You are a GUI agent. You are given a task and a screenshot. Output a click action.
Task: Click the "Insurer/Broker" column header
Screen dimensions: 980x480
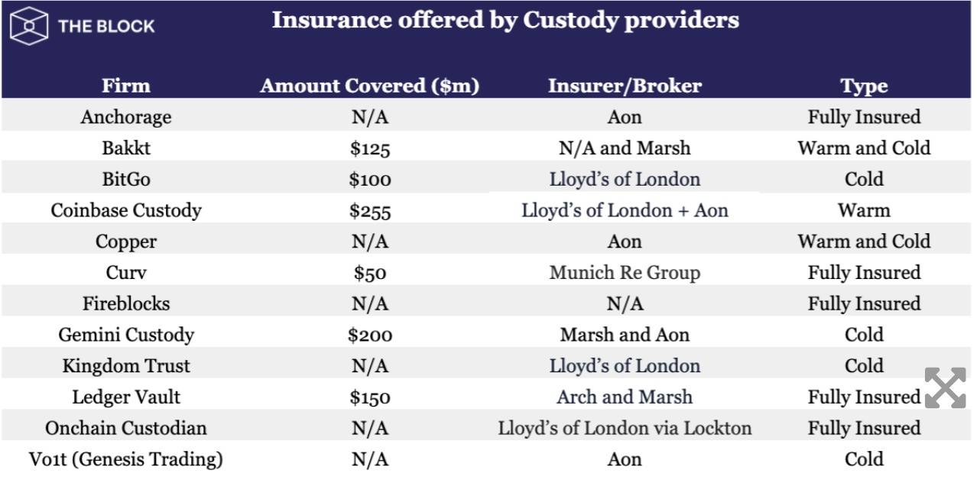[625, 86]
